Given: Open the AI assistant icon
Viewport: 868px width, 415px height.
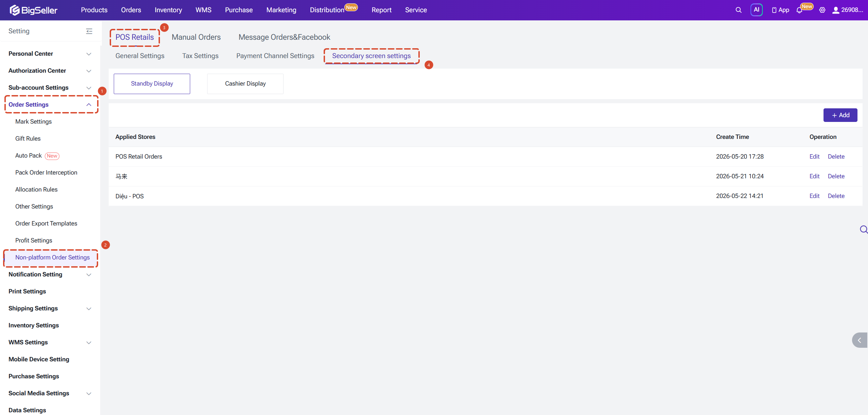Looking at the screenshot, I should pos(756,10).
